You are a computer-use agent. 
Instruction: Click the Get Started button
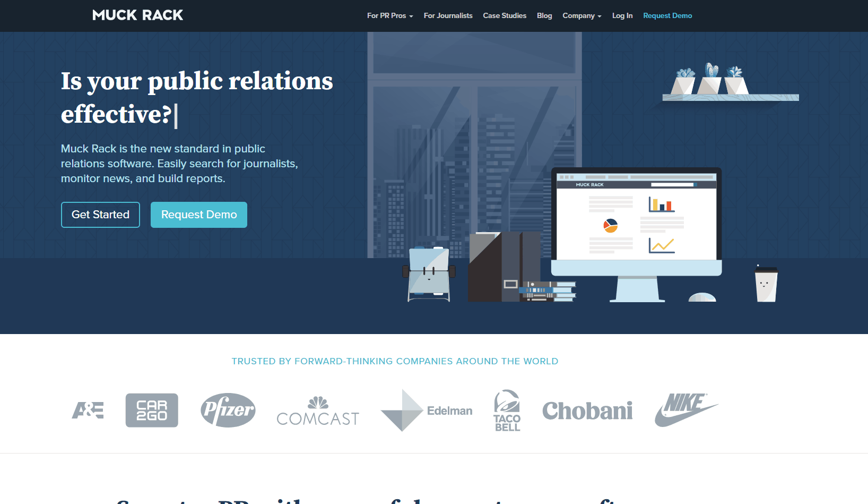click(x=100, y=215)
